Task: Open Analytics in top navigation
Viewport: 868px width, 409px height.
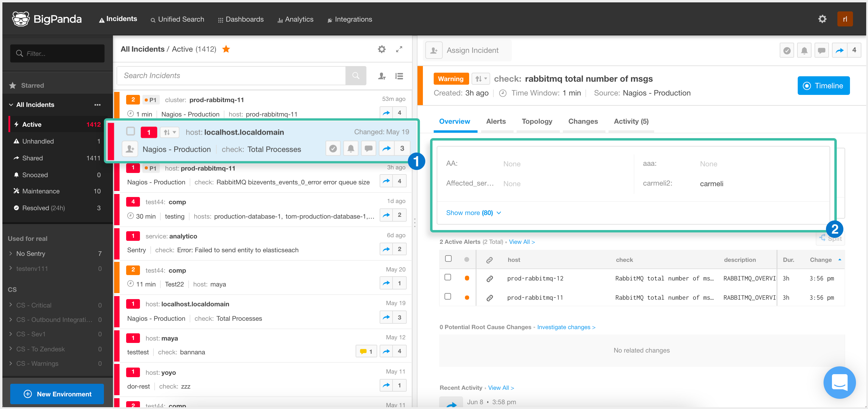Action: (x=295, y=19)
